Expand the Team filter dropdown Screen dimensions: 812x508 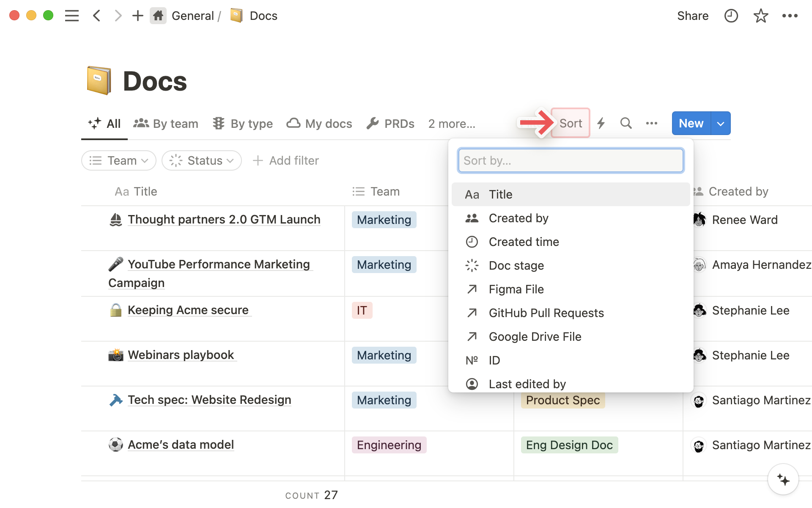119,161
